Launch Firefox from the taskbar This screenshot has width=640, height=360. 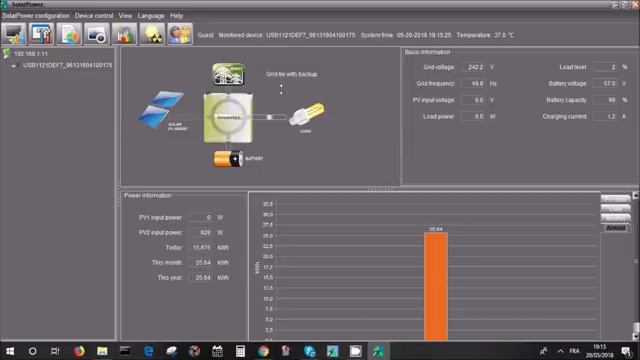pyautogui.click(x=79, y=351)
